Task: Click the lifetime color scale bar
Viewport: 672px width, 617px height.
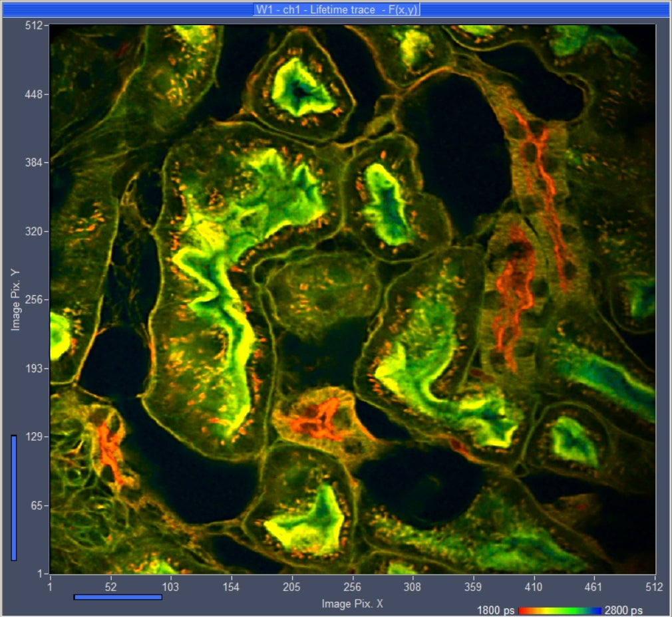Action: [x=560, y=610]
